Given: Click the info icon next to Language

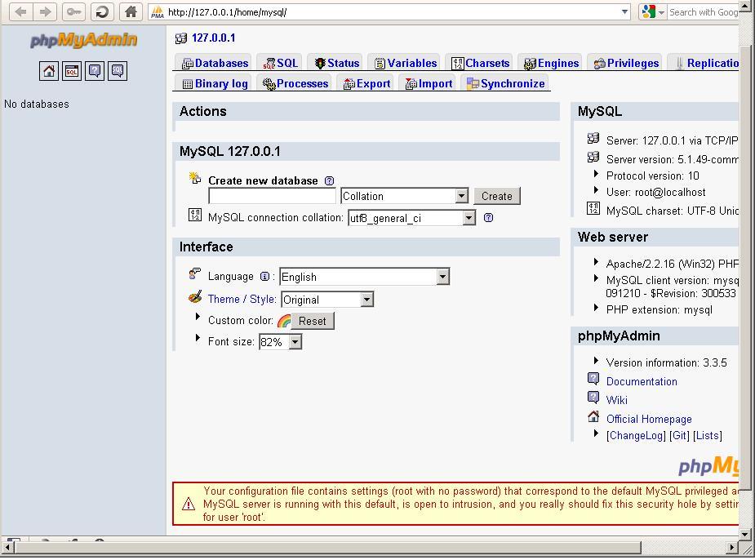Looking at the screenshot, I should [265, 276].
